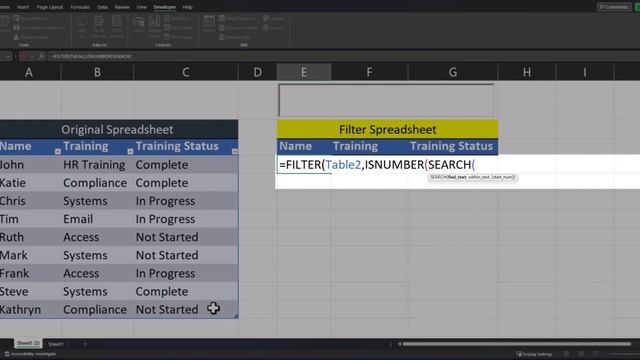Open Display Settings in status bar
The image size is (640, 360).
(x=535, y=354)
